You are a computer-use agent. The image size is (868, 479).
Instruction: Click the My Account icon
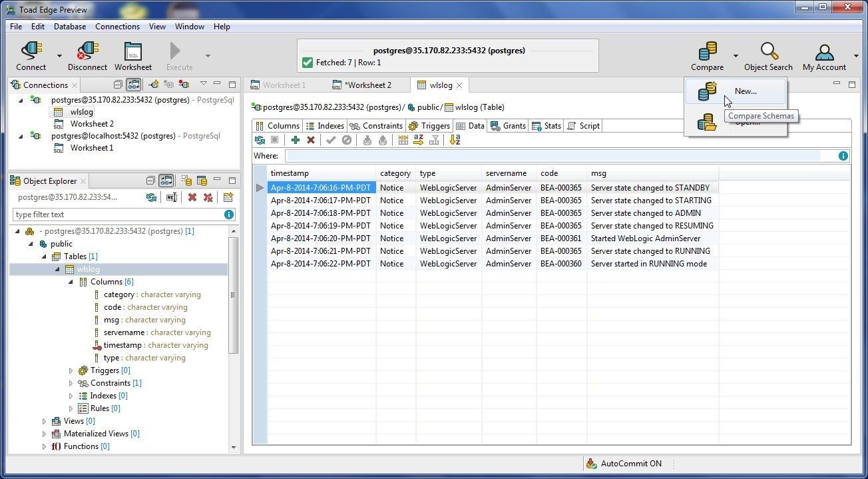click(824, 52)
